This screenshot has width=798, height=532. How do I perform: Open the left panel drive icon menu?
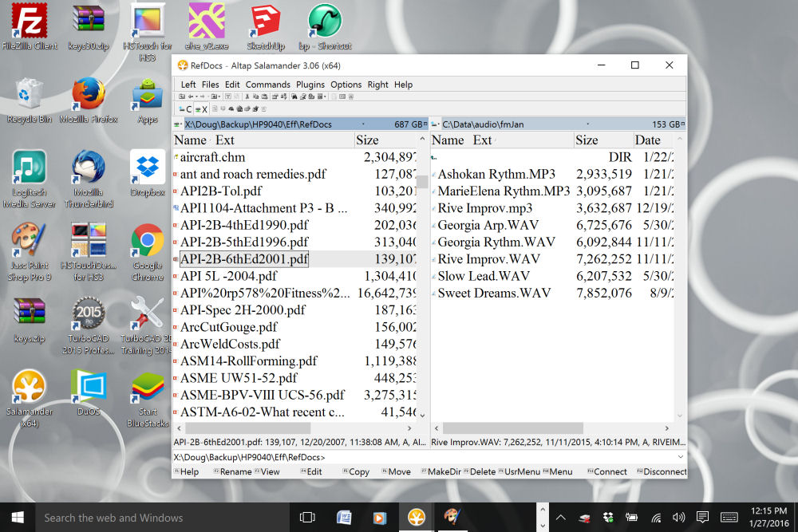(x=179, y=124)
